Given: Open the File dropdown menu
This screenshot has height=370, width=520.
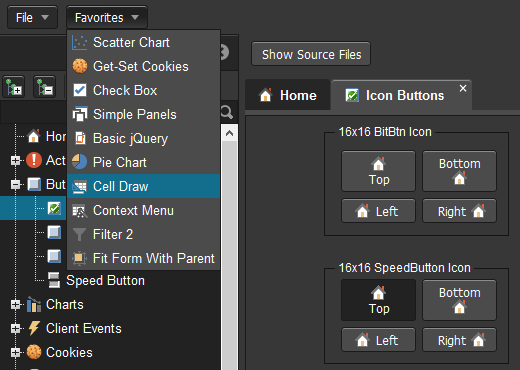Looking at the screenshot, I should (32, 17).
